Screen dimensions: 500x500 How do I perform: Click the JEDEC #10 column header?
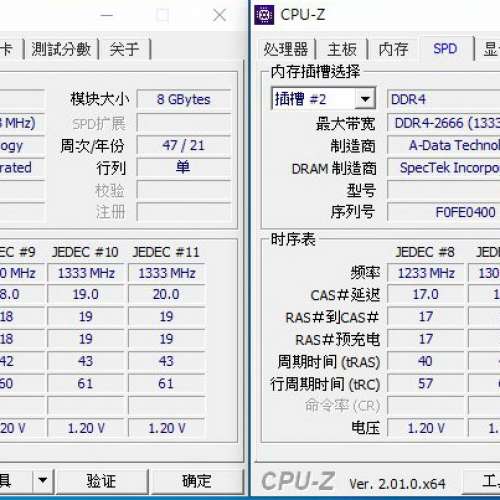coord(85,252)
